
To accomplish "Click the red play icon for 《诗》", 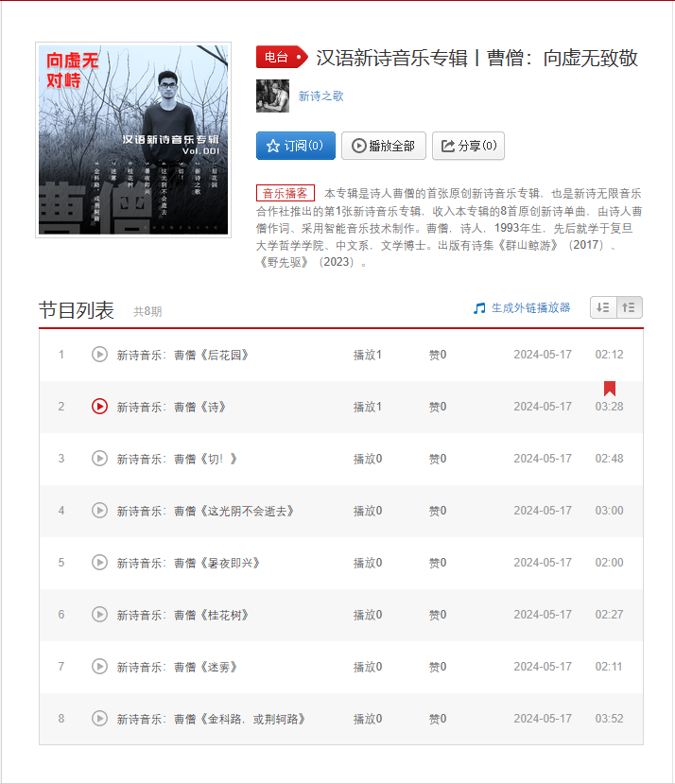I will [x=99, y=407].
